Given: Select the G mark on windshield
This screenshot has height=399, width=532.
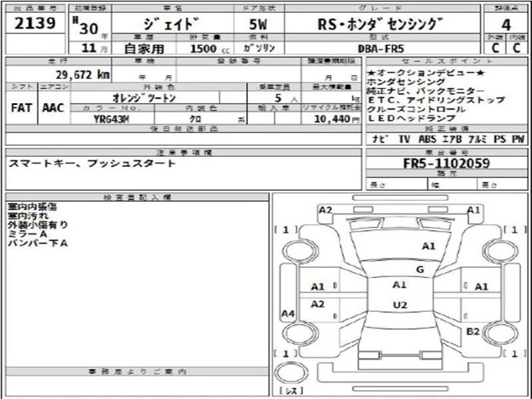Looking at the screenshot, I should click(x=420, y=269).
